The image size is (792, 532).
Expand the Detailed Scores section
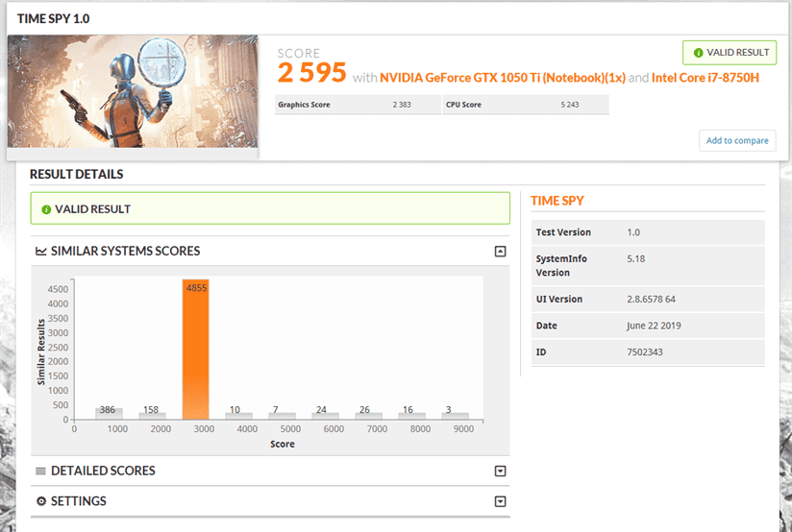(x=500, y=471)
